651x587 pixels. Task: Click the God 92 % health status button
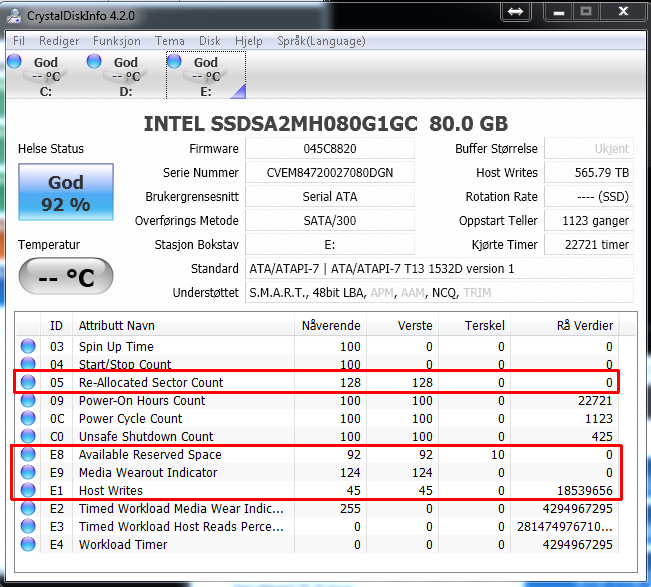point(66,192)
